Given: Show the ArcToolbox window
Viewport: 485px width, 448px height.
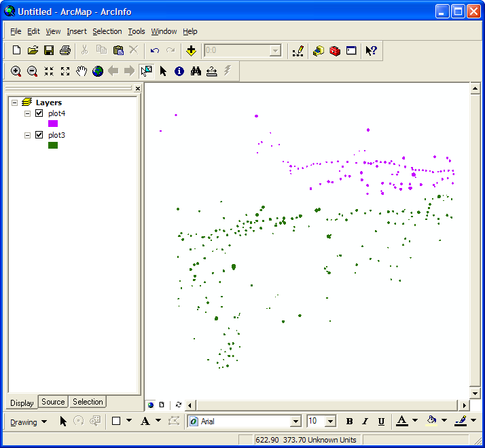Looking at the screenshot, I should click(x=335, y=50).
